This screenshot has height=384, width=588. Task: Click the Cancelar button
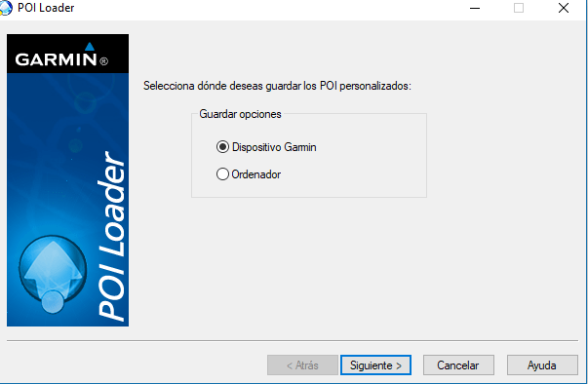[x=458, y=365]
